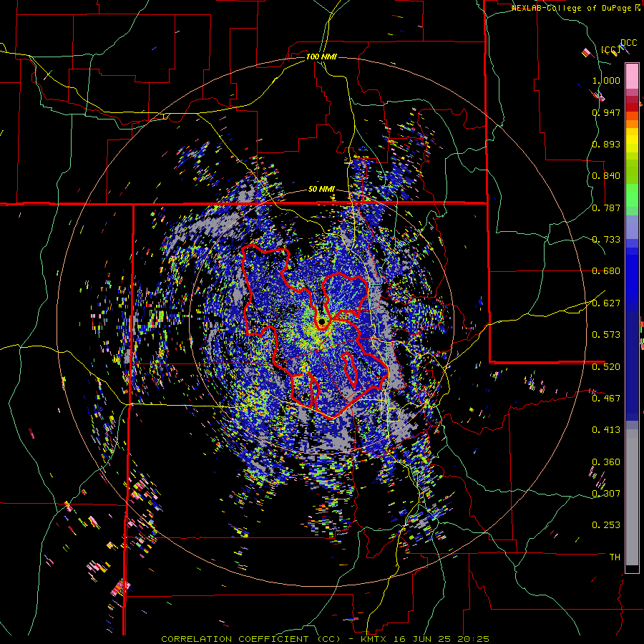Select the 0.413 legend value
The height and width of the screenshot is (644, 644).
point(606,430)
